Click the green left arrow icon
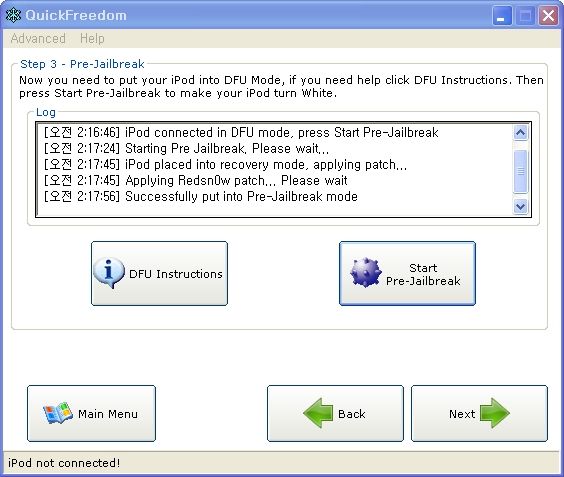Screen dimensions: 564x477 pos(318,413)
